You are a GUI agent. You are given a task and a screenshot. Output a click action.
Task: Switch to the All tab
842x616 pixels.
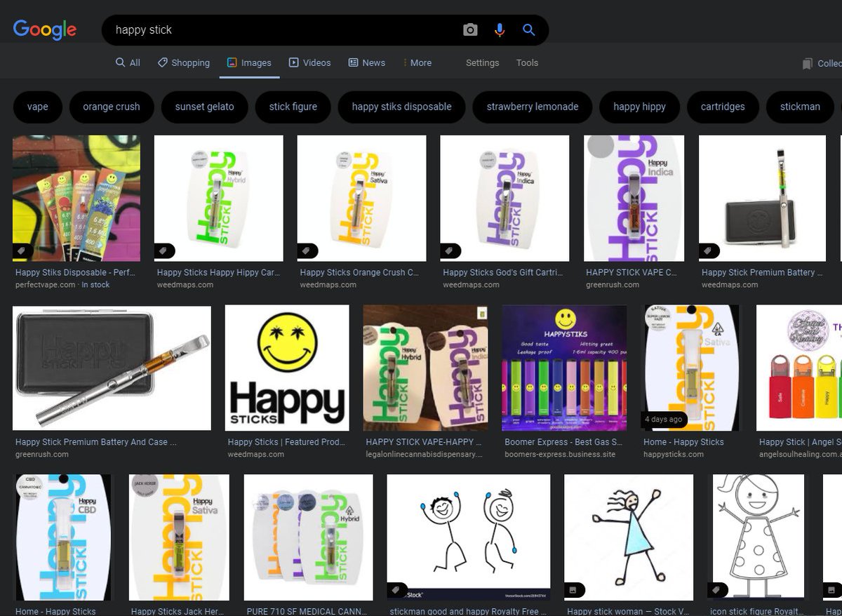[x=128, y=62]
